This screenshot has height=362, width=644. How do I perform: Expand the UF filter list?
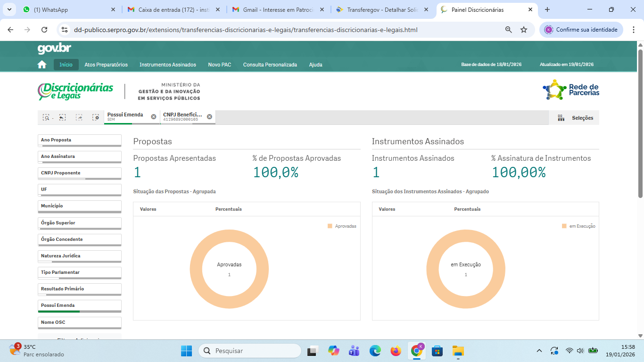tap(79, 189)
